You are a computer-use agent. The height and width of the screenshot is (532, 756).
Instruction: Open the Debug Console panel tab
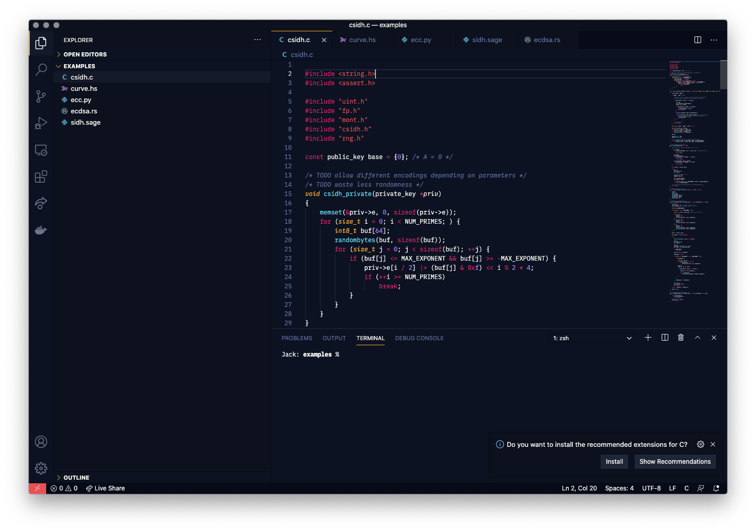(419, 338)
